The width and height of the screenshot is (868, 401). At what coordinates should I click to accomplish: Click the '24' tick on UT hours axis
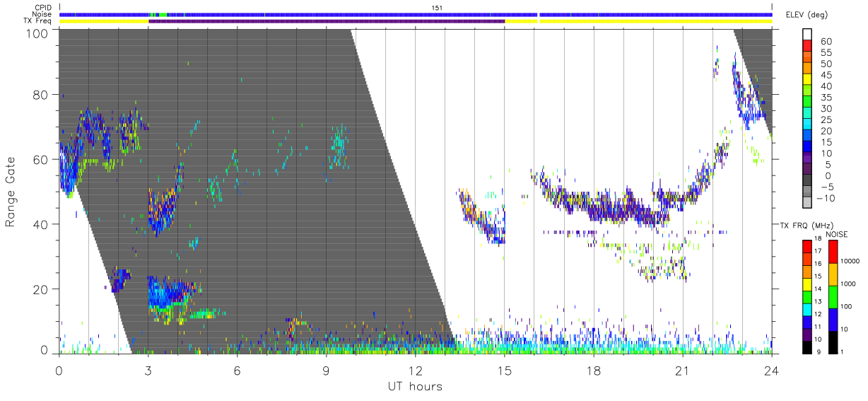[x=772, y=370]
